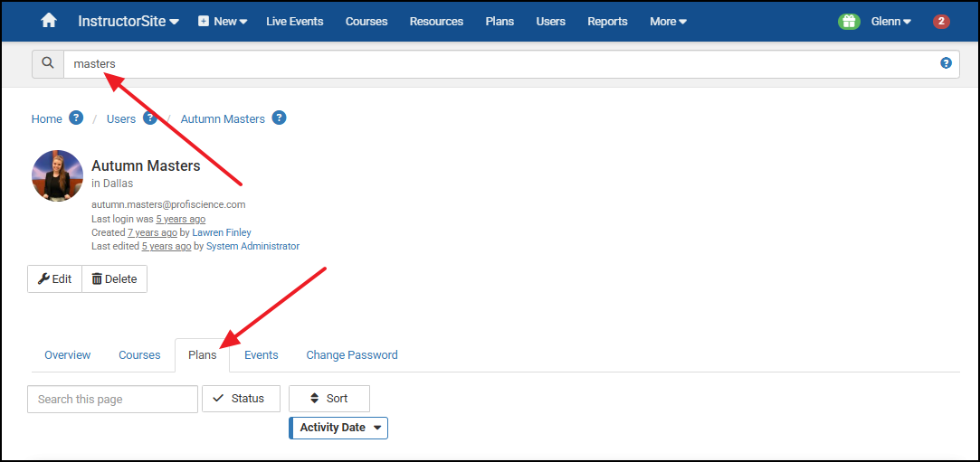Viewport: 980px width, 462px height.
Task: Open help icon beside Home breadcrumb
Action: tap(76, 118)
